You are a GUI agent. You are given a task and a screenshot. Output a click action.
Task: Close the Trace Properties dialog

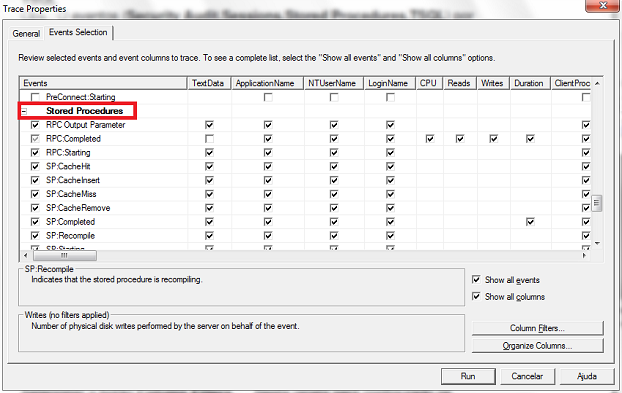click(603, 6)
